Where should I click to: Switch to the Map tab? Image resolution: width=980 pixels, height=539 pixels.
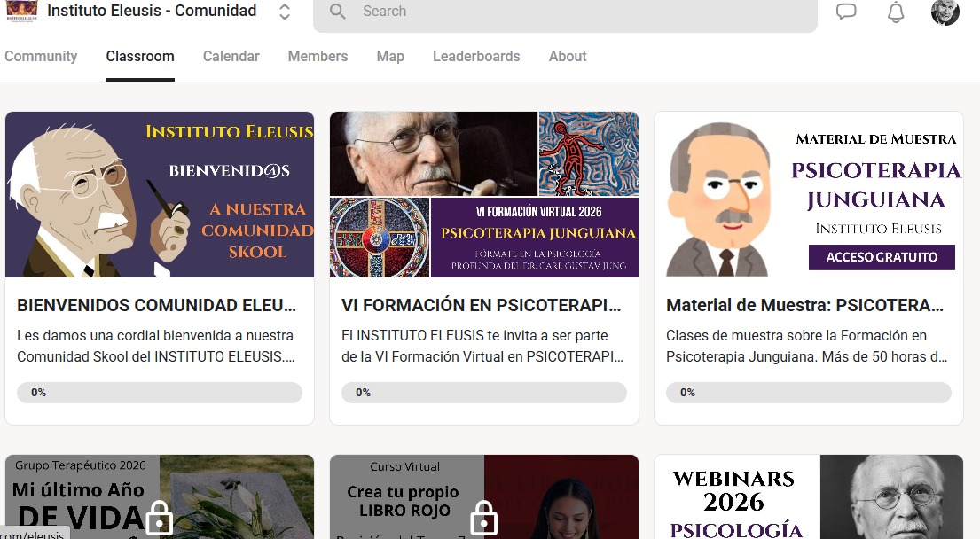(x=390, y=56)
